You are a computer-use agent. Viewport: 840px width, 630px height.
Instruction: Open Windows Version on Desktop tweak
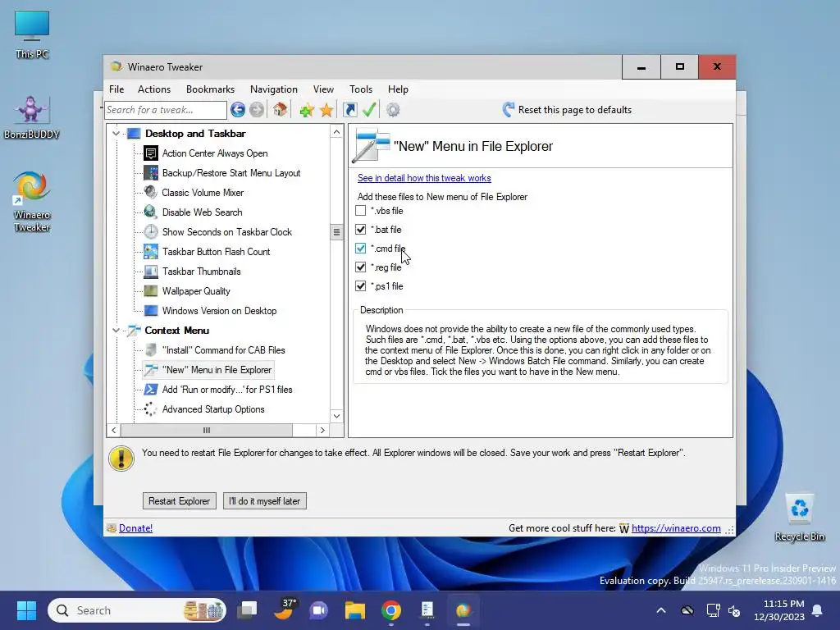(x=219, y=311)
